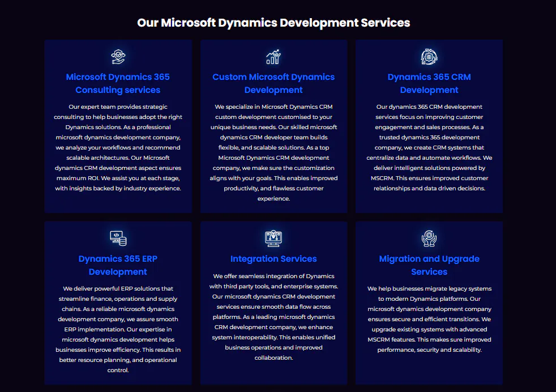Open Dynamics 365 CRM Development heading
Viewport: 556px width, 392px height.
coord(429,83)
